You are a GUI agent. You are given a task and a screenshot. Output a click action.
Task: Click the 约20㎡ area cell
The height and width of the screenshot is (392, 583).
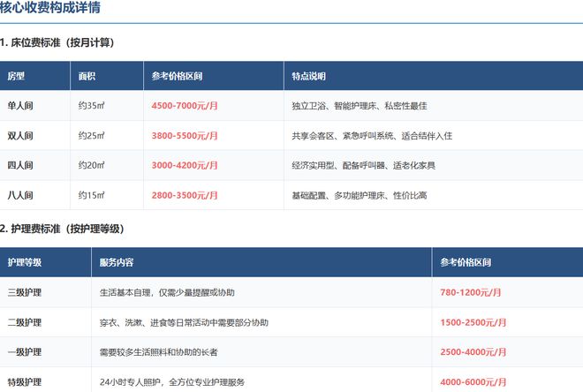91,165
